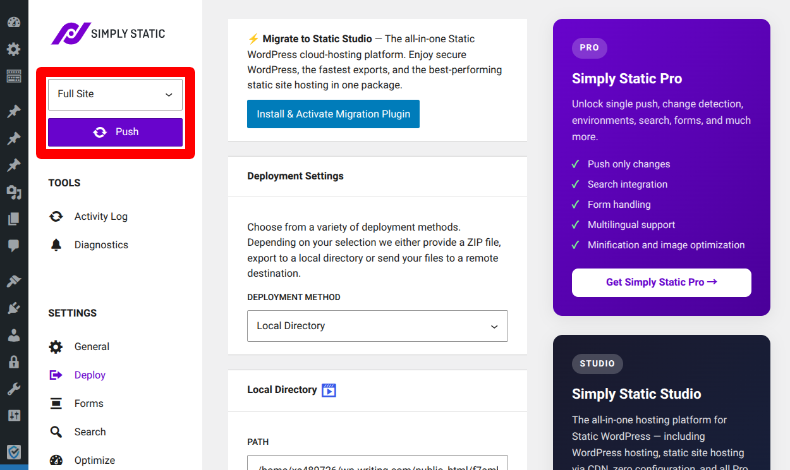Click 'Minification and image optimization' text

click(x=666, y=245)
